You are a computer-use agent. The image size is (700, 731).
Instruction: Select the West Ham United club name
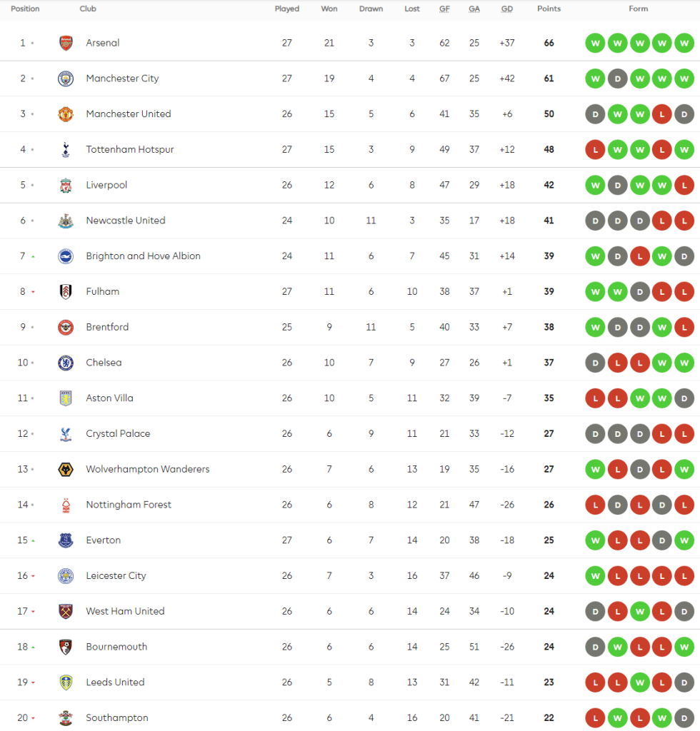pos(125,611)
